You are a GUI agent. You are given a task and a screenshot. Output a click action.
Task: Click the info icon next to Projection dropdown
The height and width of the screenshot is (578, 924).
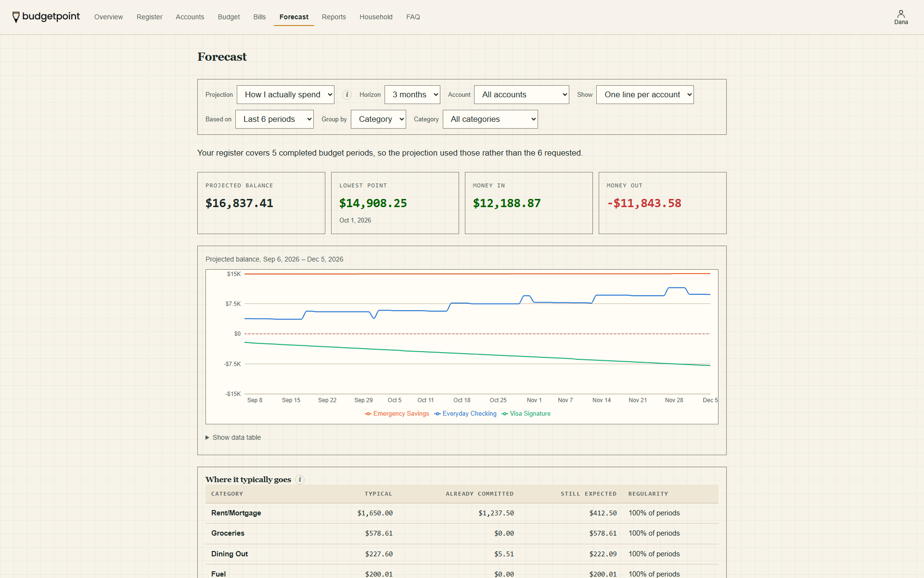click(x=347, y=95)
